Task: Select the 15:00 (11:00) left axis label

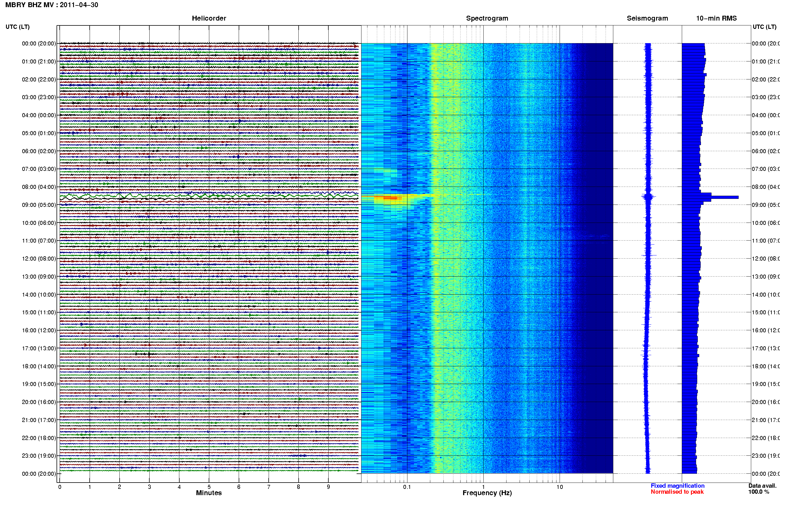Action: point(39,313)
